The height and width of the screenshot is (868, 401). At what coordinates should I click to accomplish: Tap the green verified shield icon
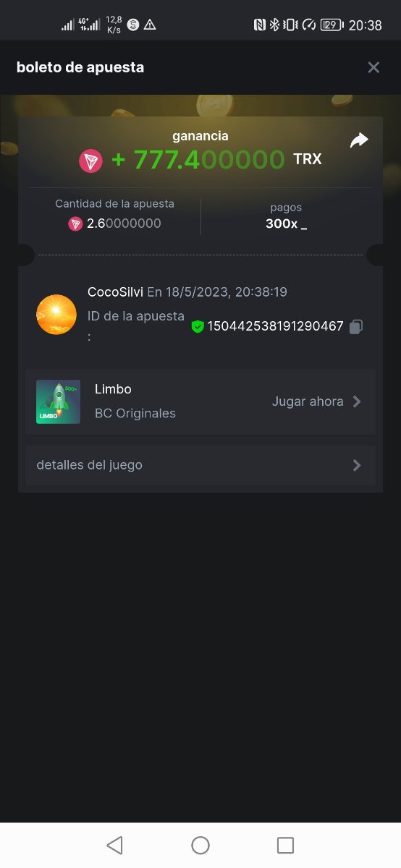(198, 327)
